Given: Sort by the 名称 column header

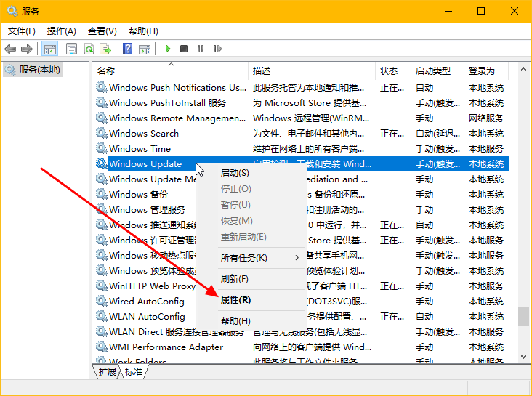Looking at the screenshot, I should (x=171, y=71).
